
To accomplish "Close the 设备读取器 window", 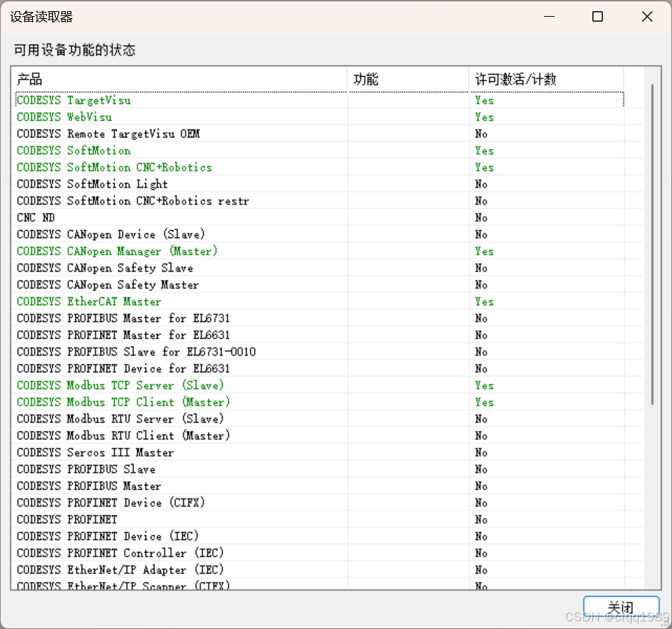I will pos(647,17).
